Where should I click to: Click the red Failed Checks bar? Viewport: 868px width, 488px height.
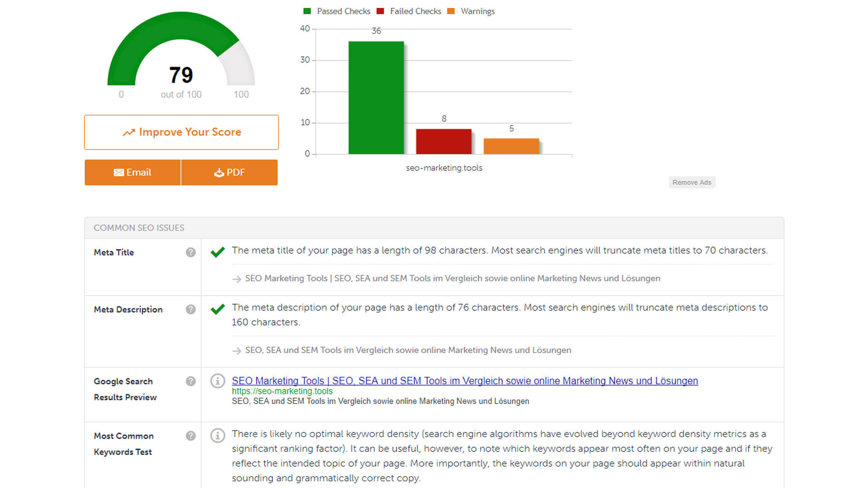point(444,141)
